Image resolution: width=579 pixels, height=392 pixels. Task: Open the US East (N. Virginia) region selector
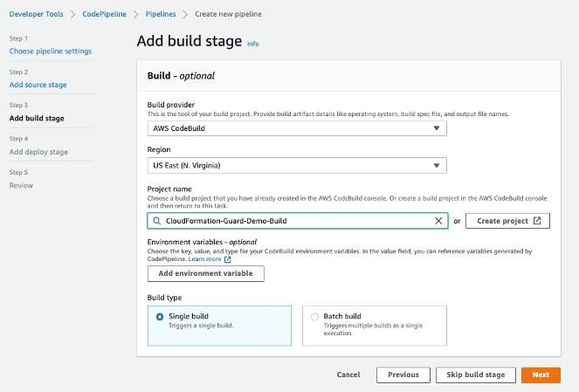(x=297, y=165)
